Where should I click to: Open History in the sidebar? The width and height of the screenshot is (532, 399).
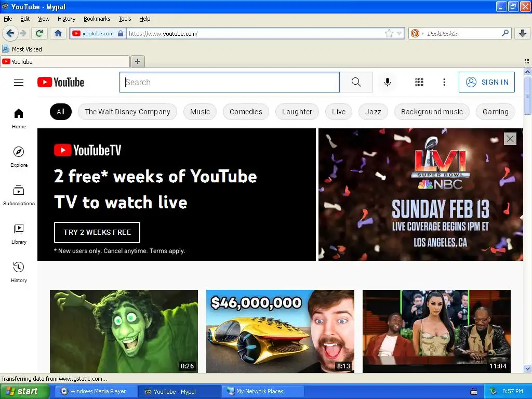[19, 272]
